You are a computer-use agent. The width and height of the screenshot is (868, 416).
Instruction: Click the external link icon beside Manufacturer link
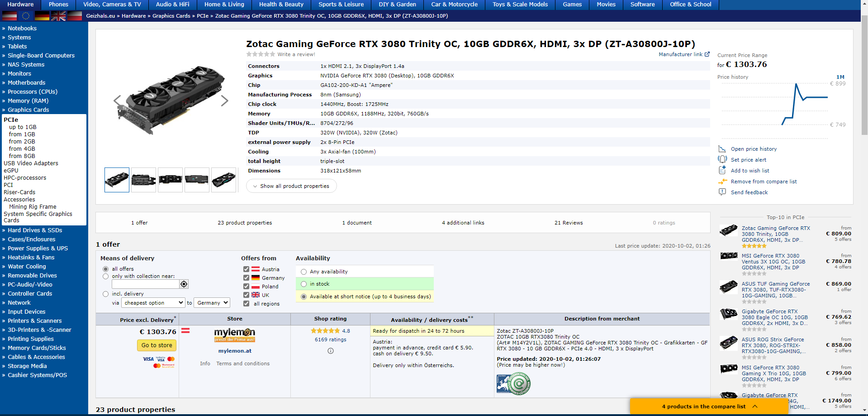click(707, 54)
